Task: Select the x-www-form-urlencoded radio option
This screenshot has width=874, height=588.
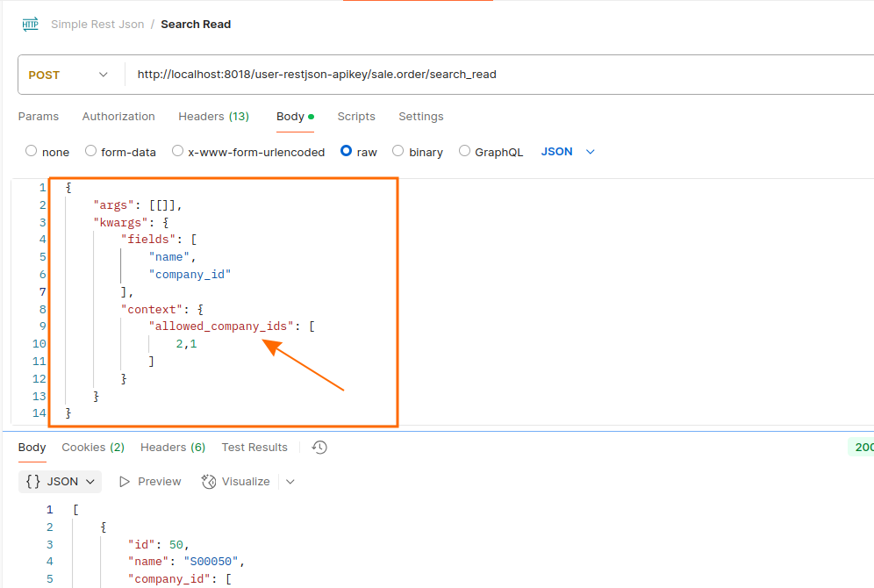Action: coord(177,151)
